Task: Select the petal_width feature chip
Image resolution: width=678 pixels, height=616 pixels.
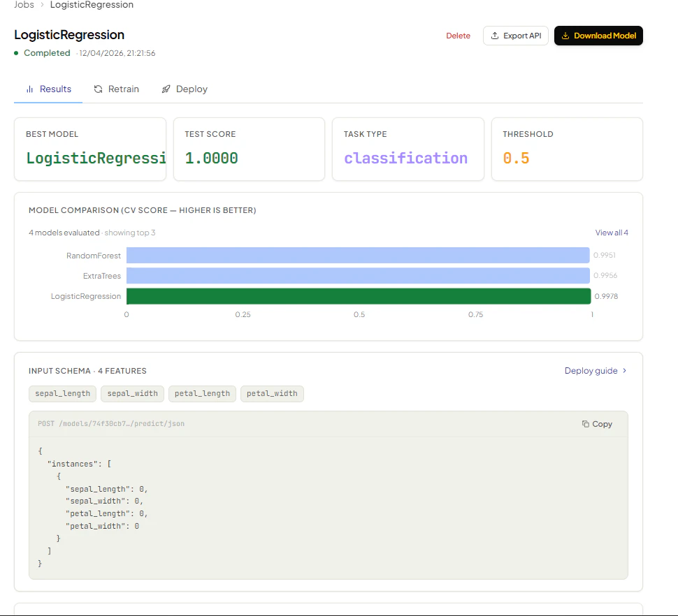Action: 272,393
